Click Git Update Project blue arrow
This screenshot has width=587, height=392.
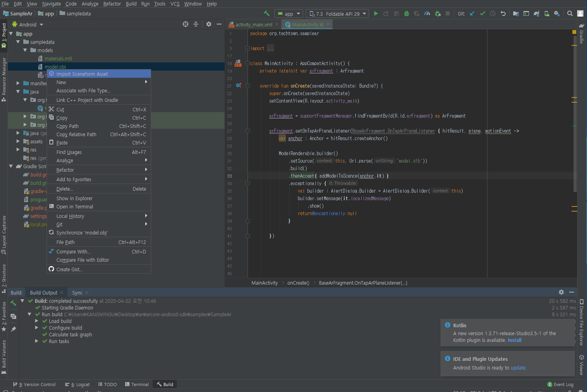(472, 13)
